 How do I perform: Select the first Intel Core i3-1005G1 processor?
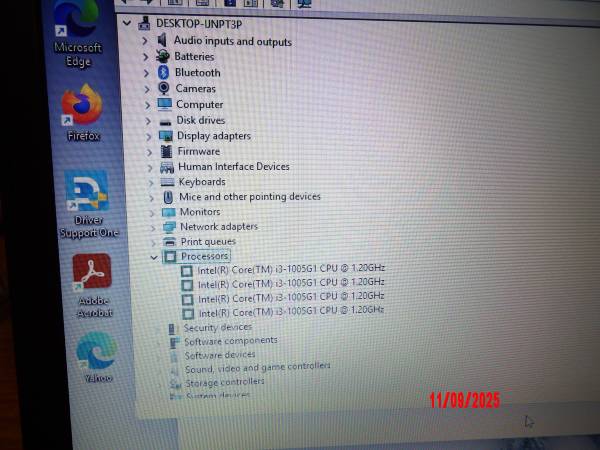click(290, 270)
